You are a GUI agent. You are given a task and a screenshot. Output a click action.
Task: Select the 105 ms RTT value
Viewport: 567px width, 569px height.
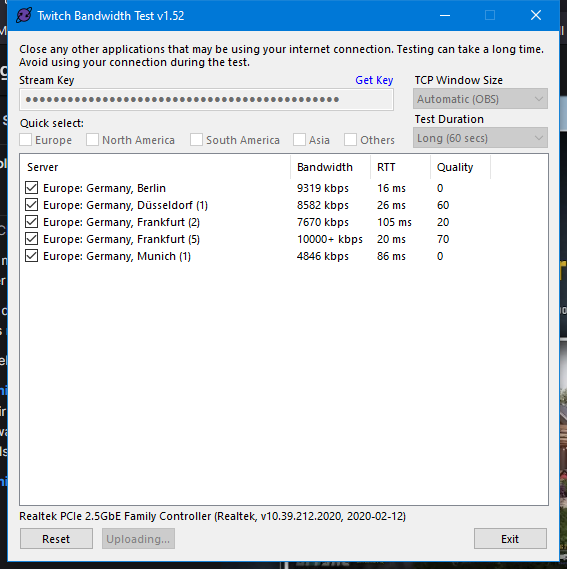pyautogui.click(x=394, y=222)
